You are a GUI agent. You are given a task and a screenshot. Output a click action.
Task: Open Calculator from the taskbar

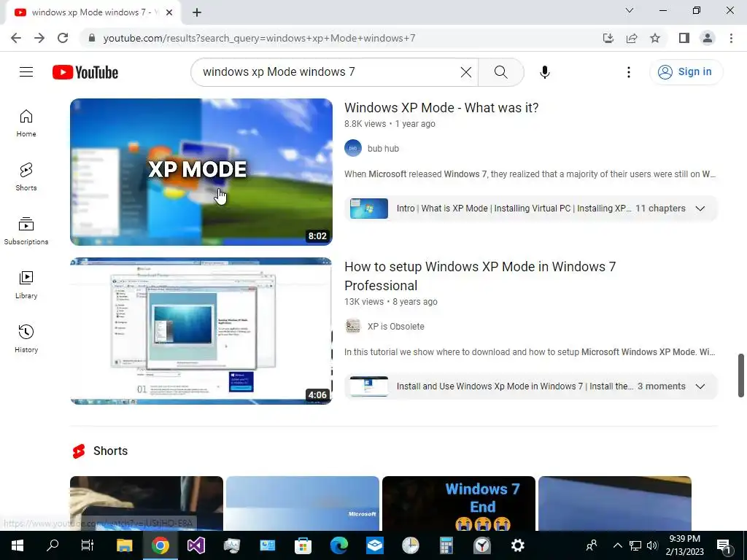click(x=446, y=545)
